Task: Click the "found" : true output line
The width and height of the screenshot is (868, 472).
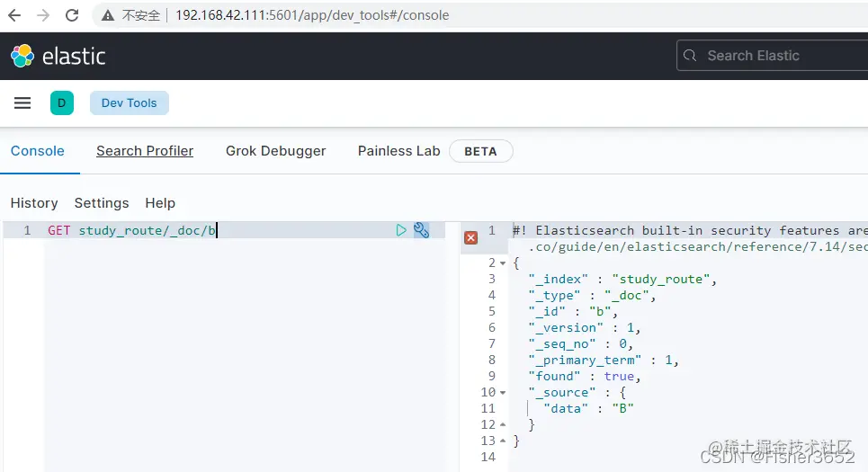Action: [585, 377]
